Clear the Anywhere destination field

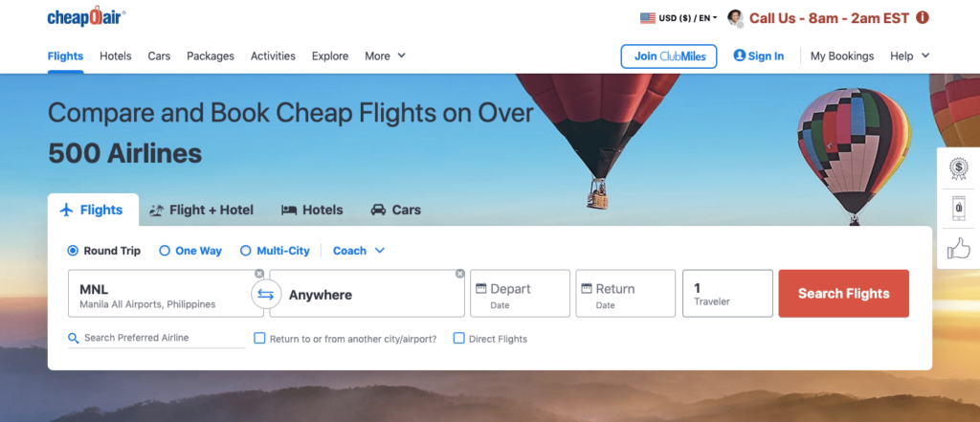point(460,274)
